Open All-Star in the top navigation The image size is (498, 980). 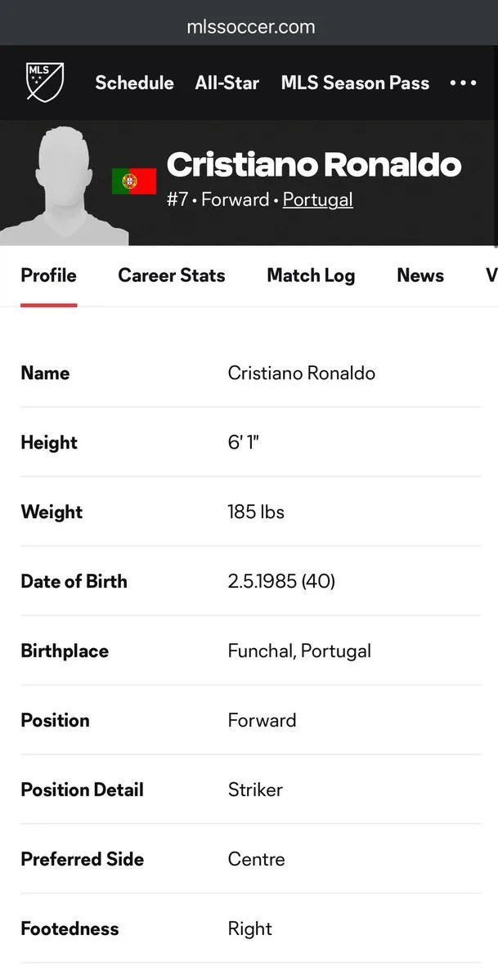click(227, 83)
